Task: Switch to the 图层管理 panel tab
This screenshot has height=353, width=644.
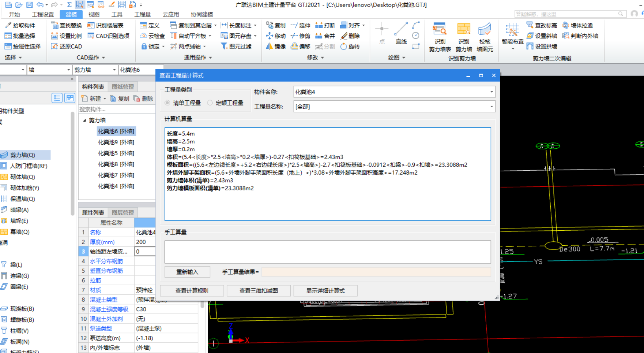Action: [x=123, y=212]
